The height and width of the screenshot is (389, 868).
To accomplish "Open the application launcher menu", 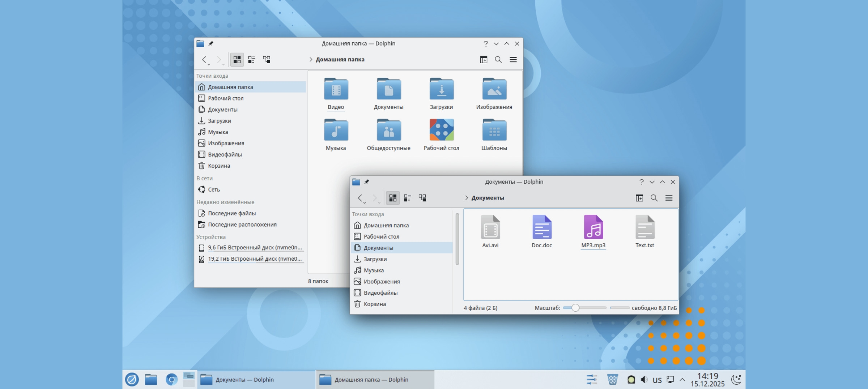I will point(132,380).
